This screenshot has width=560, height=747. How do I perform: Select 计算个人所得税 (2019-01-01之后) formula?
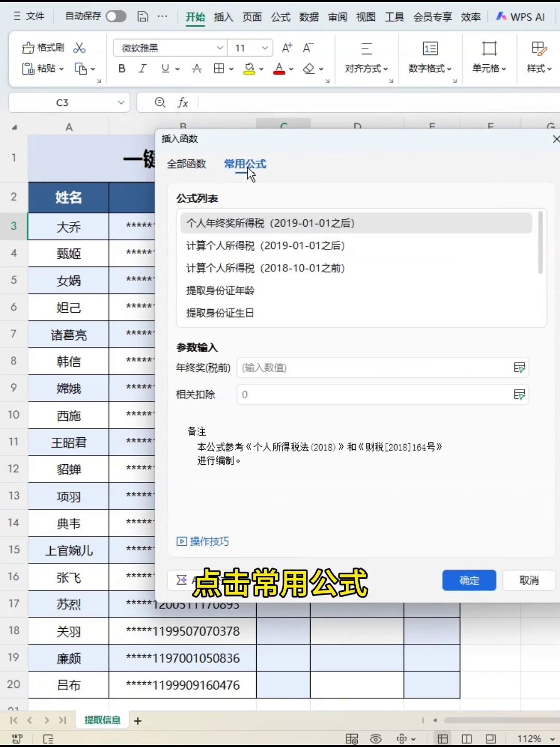pos(356,245)
